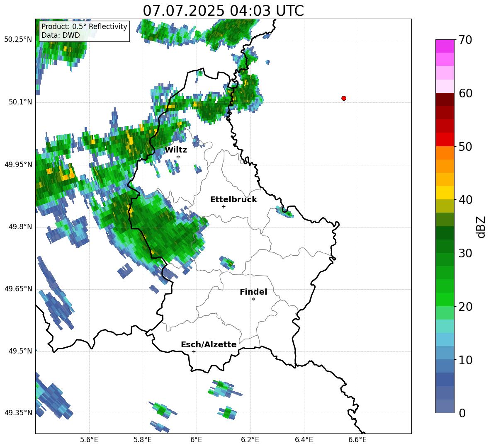
Task: Click the 6.4°E longitude label
Action: [x=304, y=440]
